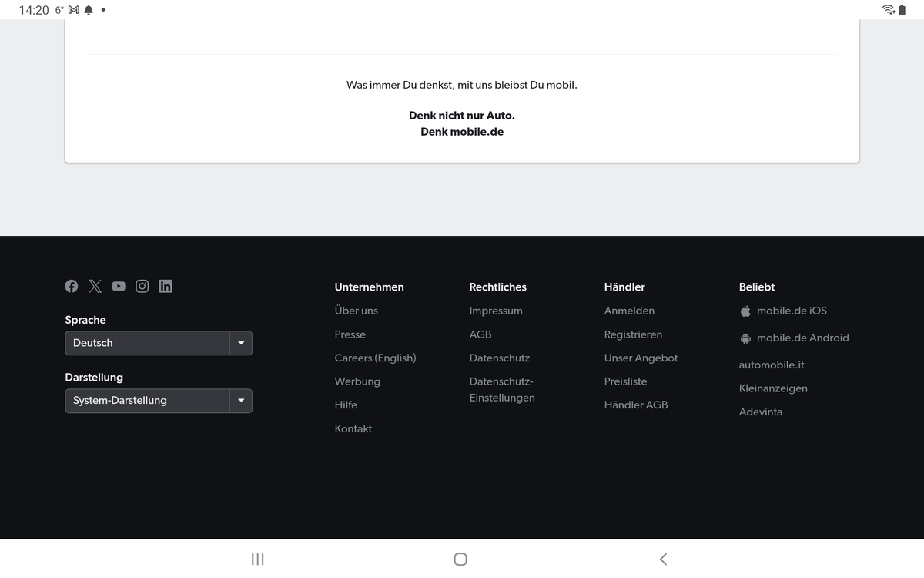Open the Sprache dropdown showing Deutsch
Image resolution: width=924 pixels, height=578 pixels.
click(x=159, y=343)
